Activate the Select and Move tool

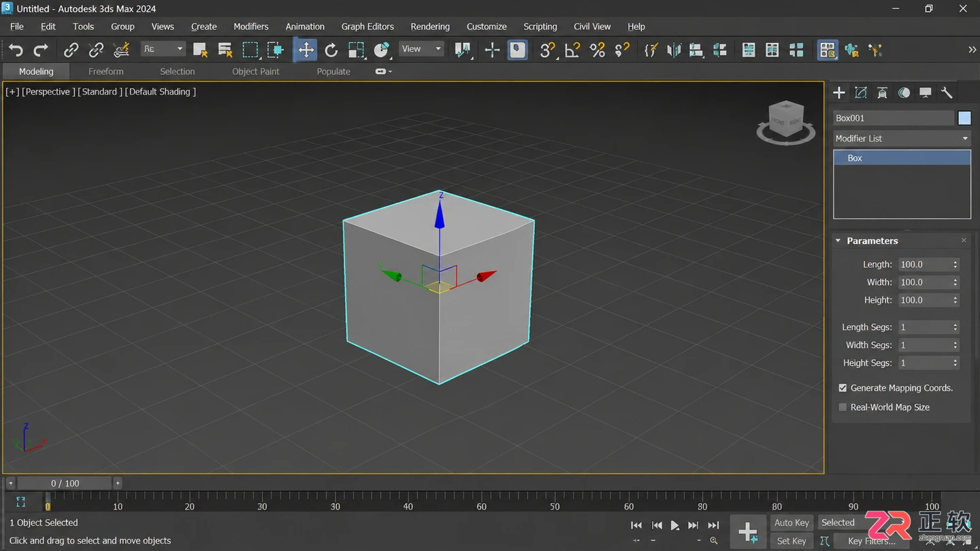[306, 50]
